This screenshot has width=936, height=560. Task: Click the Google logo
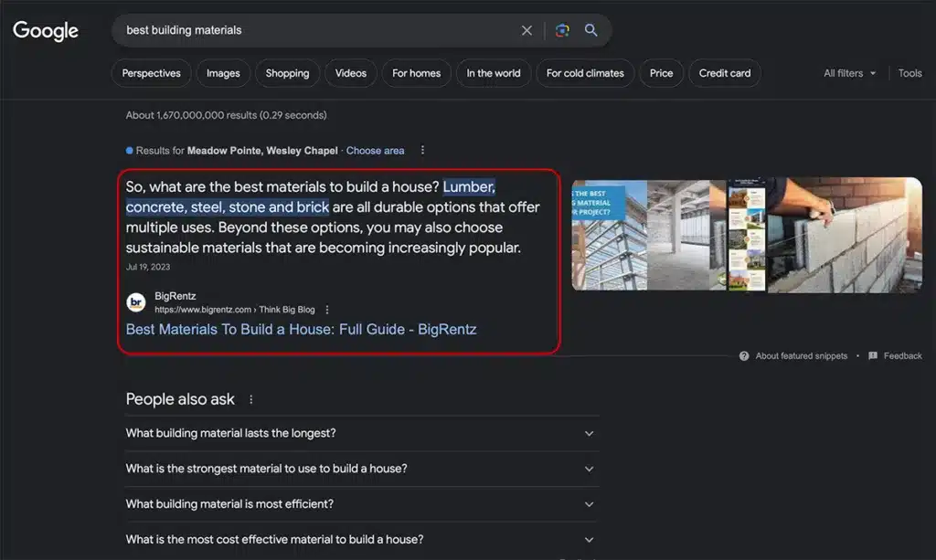[x=46, y=30]
